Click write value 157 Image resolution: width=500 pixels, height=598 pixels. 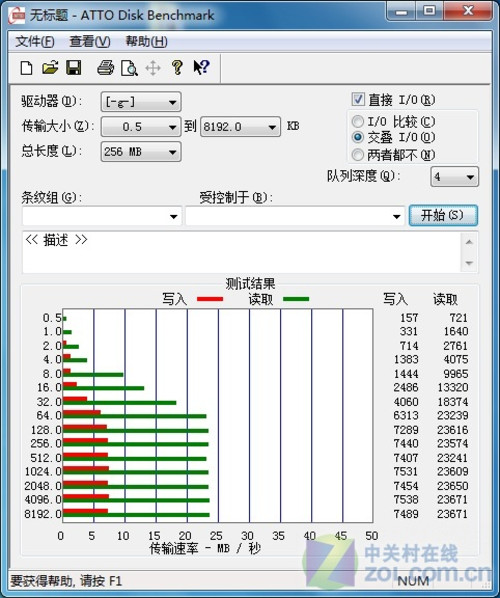(x=409, y=318)
